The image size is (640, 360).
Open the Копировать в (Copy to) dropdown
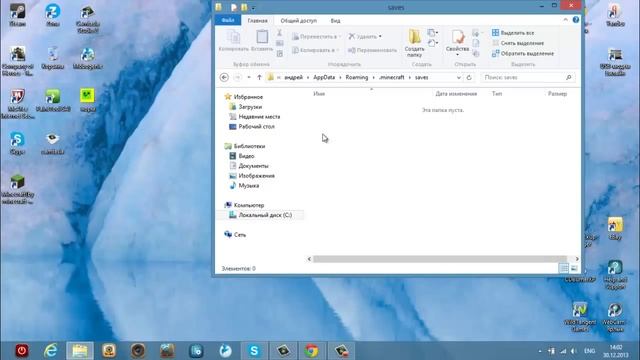click(316, 50)
